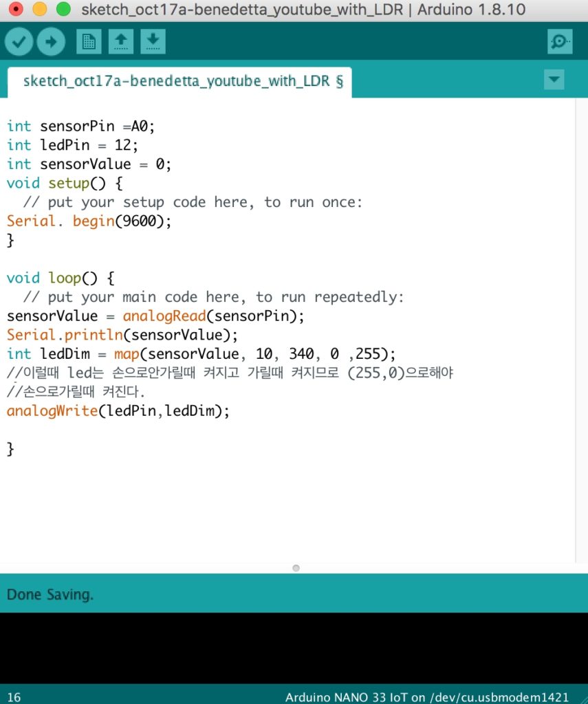
Task: Click the 'Done Saving.' status message
Action: click(50, 595)
